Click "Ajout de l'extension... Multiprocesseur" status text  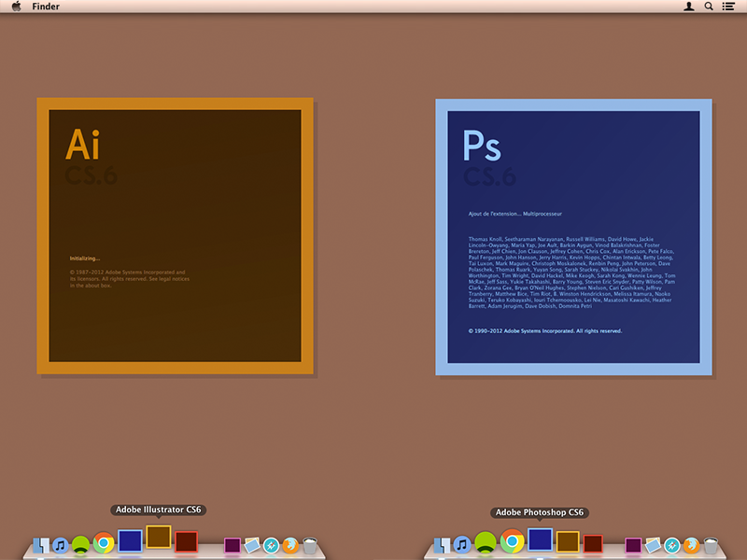(x=515, y=214)
